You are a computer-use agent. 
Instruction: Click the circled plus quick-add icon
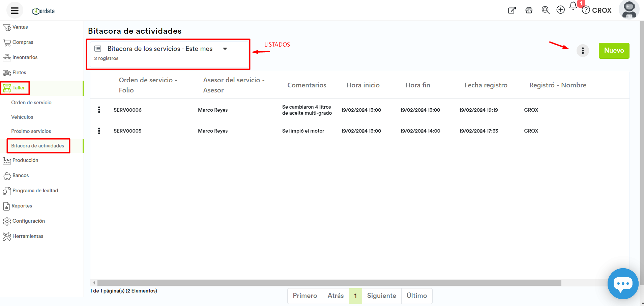[560, 10]
